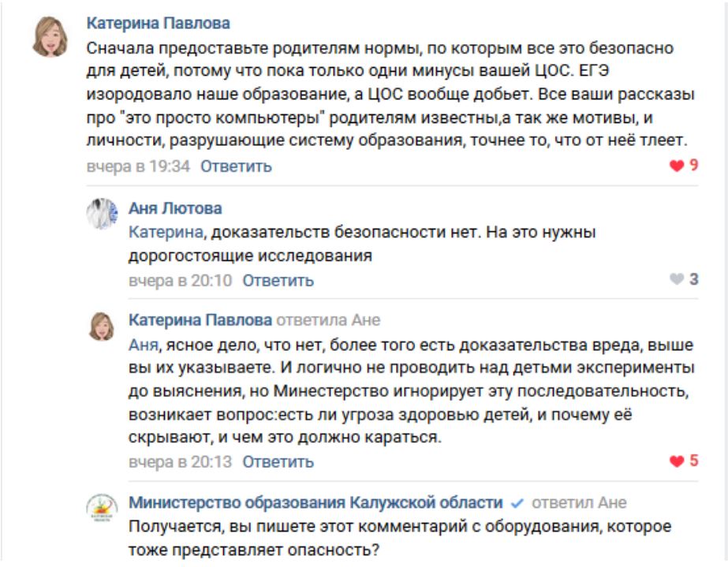Open Катерина Павлова's profile name at top

click(159, 23)
